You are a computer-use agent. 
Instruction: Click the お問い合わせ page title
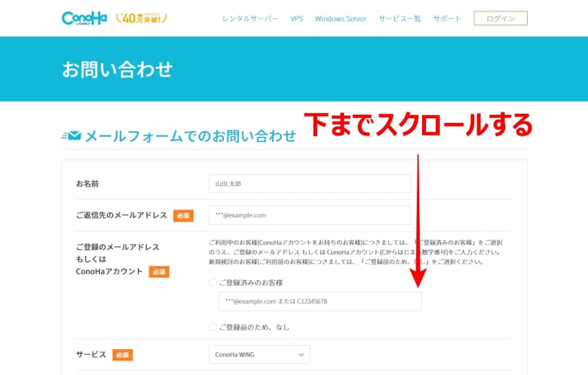(117, 69)
